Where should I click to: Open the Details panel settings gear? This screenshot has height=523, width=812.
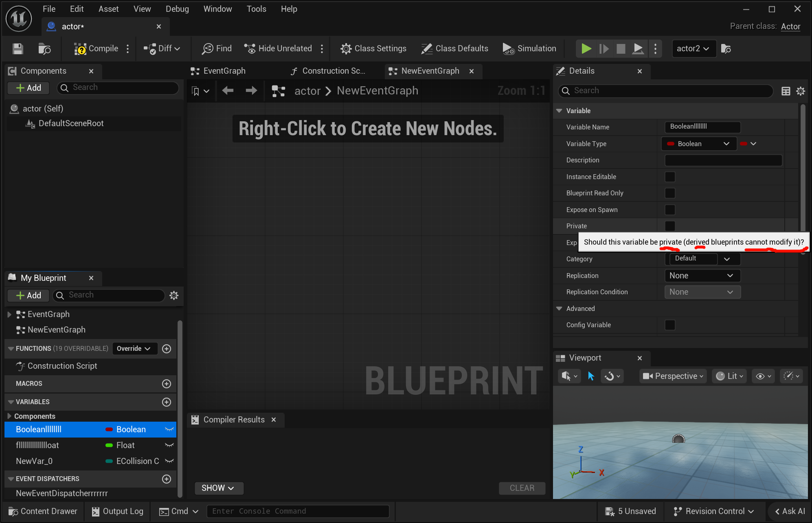pos(800,91)
